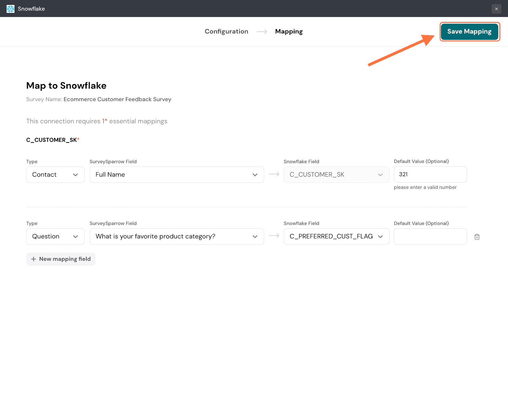
Task: Close the Snowflake dialog
Action: pos(496,9)
